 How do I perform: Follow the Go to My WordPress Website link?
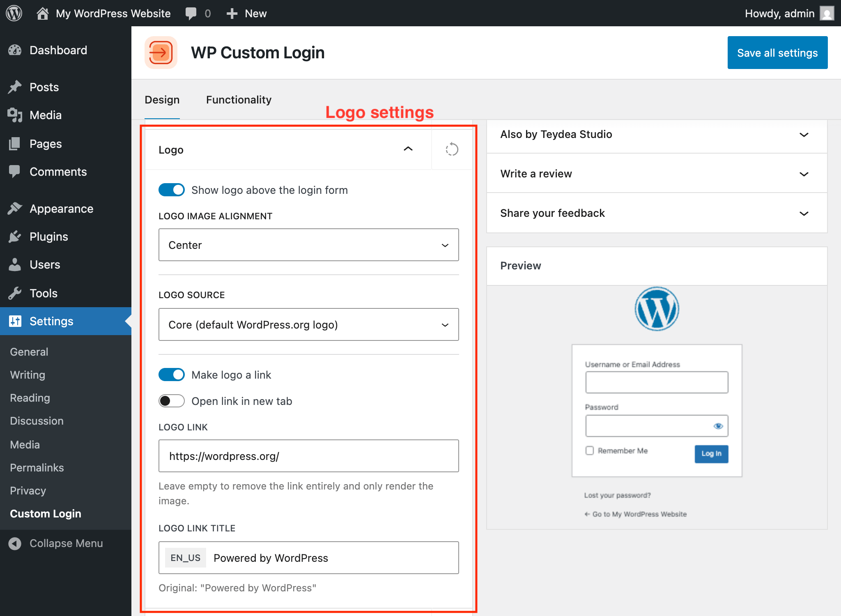tap(636, 514)
